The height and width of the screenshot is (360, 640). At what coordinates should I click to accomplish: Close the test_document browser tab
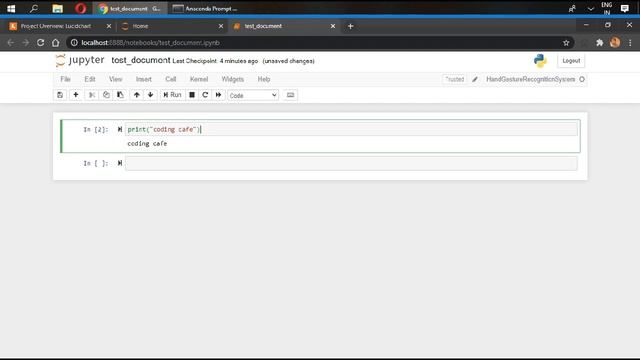333,26
